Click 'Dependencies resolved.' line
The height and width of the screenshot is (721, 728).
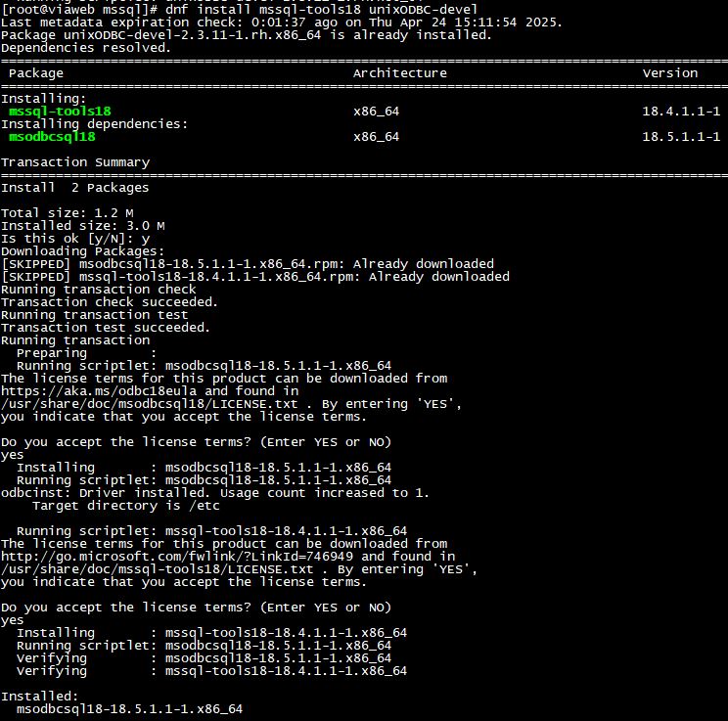click(86, 48)
